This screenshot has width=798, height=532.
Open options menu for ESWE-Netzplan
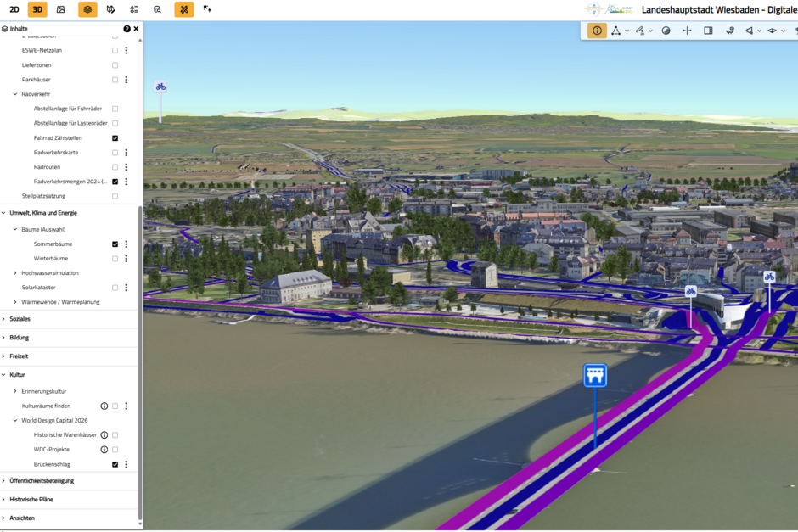point(126,50)
